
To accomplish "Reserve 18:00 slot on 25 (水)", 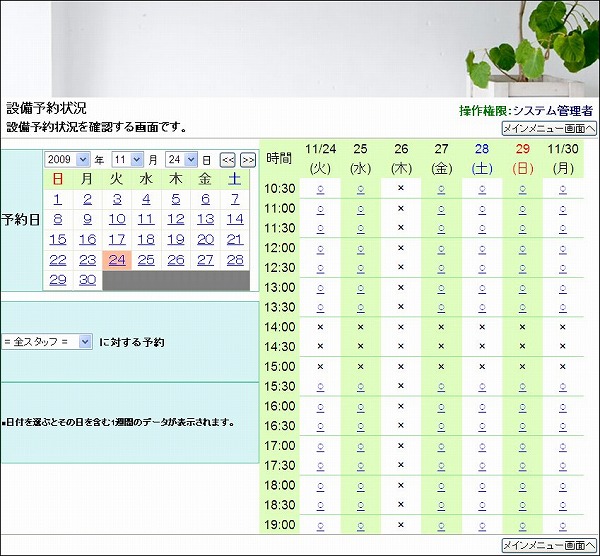I will pyautogui.click(x=360, y=486).
